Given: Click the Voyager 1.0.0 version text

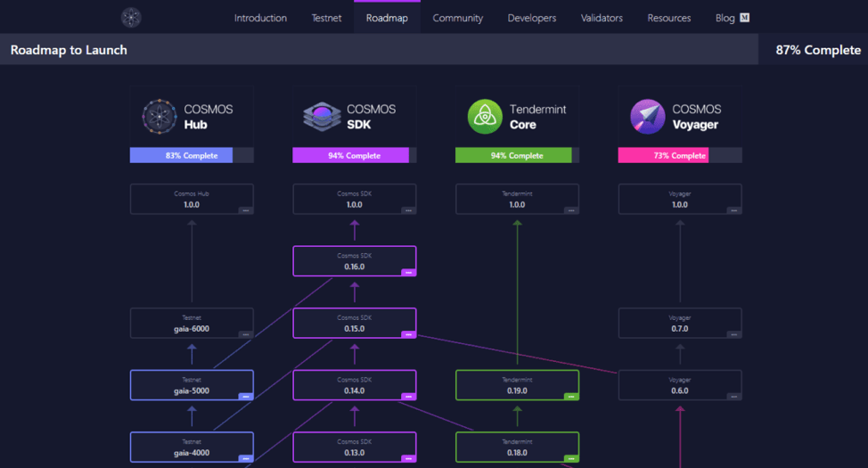Looking at the screenshot, I should [x=680, y=205].
